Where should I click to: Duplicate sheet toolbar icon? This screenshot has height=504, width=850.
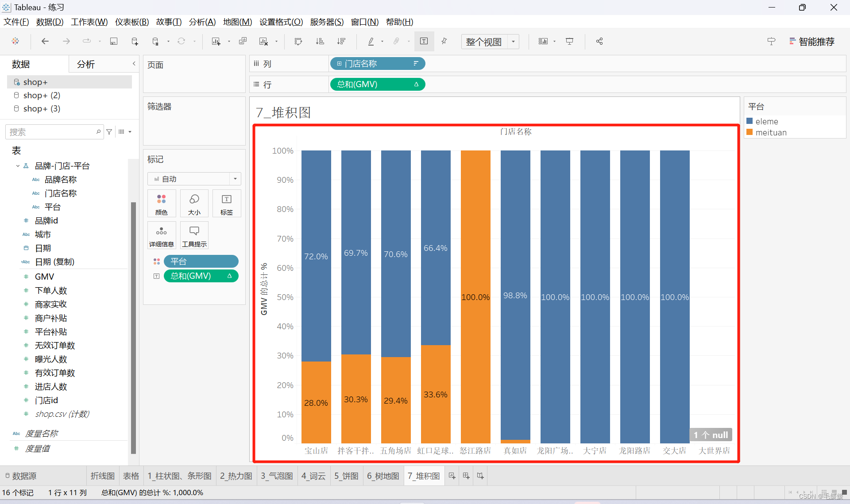[243, 41]
